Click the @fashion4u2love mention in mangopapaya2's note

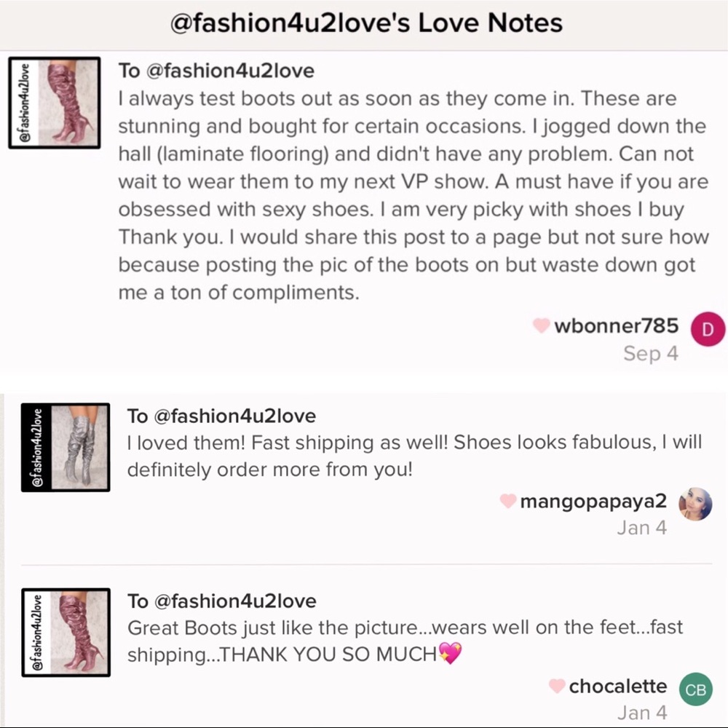tap(234, 416)
